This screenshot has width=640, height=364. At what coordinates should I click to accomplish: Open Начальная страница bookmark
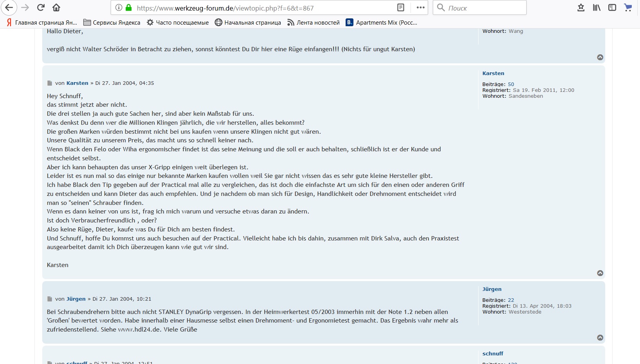coord(248,22)
